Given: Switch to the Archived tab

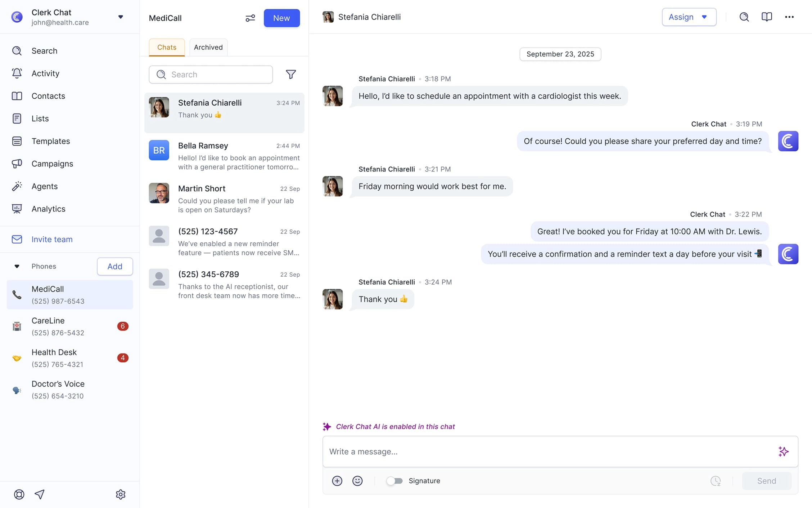Looking at the screenshot, I should (x=208, y=47).
